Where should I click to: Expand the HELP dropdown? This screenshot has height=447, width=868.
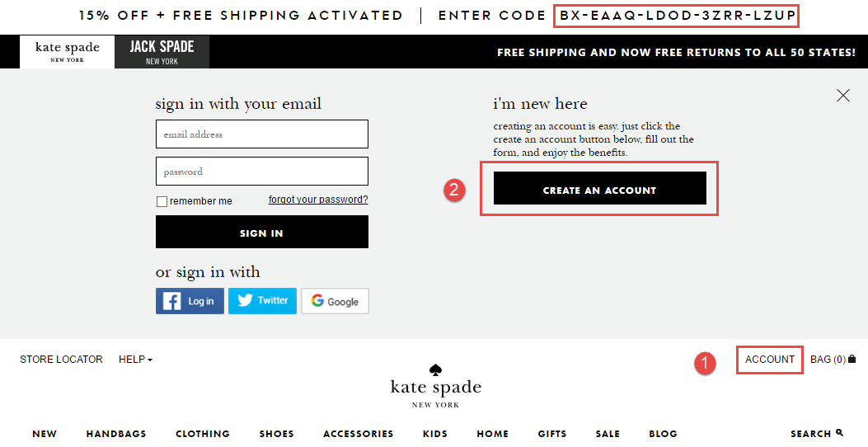pyautogui.click(x=136, y=360)
